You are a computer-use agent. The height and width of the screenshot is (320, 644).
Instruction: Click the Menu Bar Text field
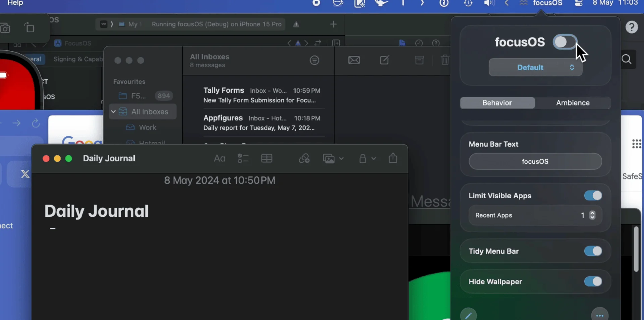point(535,161)
